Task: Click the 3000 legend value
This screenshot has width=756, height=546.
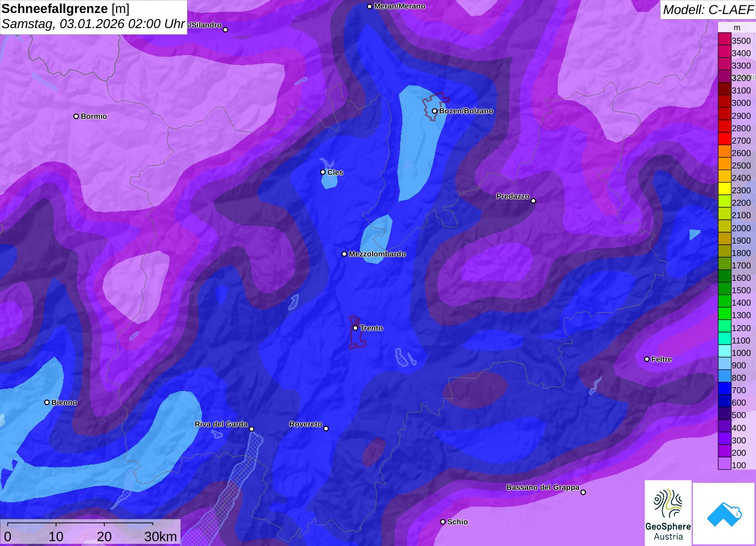Action: [x=741, y=103]
